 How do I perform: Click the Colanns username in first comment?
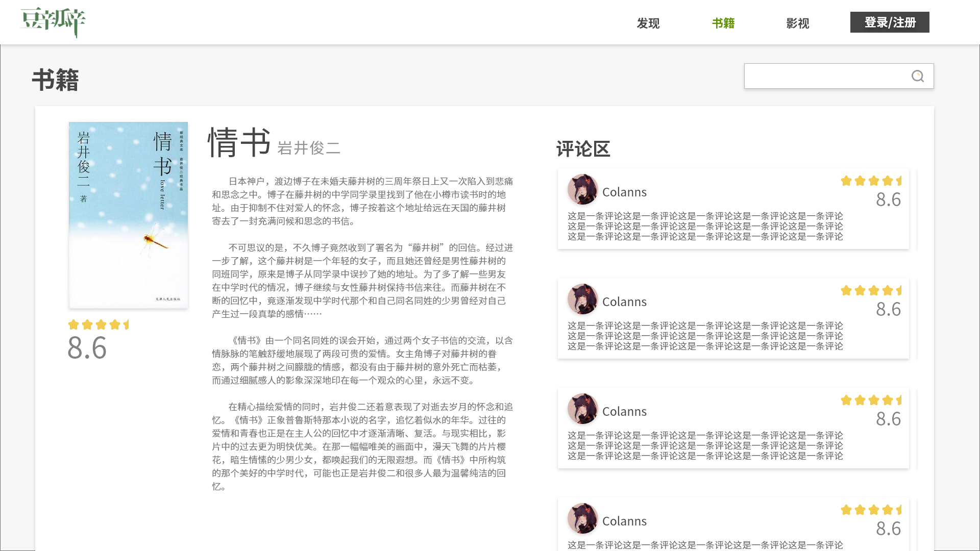(624, 192)
